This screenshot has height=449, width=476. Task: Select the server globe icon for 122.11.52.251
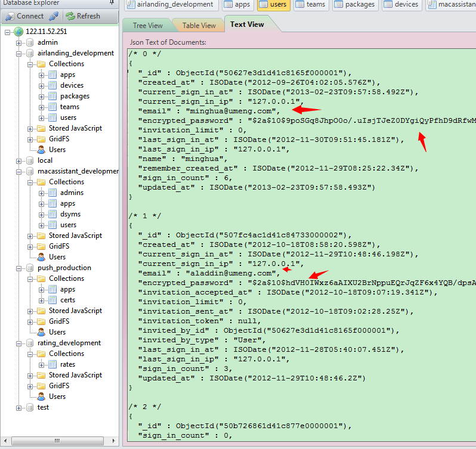(18, 32)
